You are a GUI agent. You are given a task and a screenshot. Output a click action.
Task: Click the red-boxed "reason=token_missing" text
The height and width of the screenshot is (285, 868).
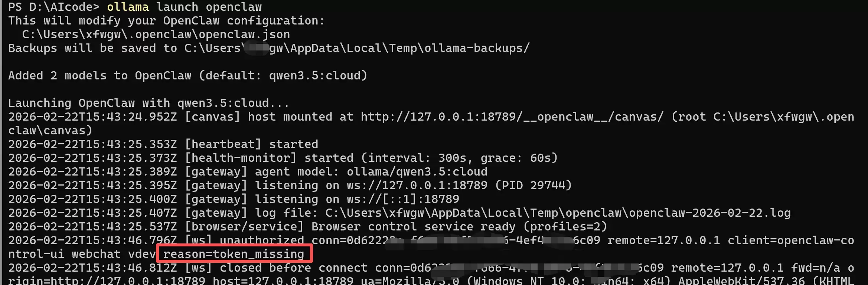(234, 254)
